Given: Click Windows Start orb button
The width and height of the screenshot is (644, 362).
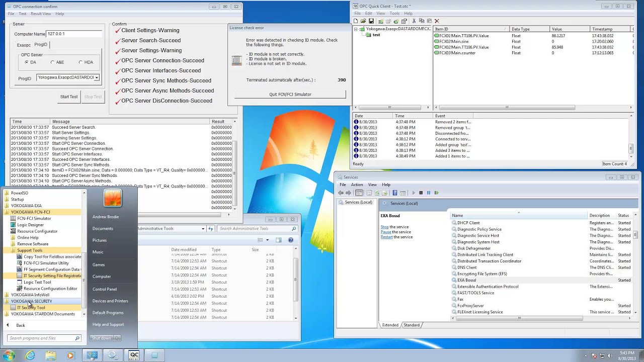Looking at the screenshot, I should pos(9,355).
